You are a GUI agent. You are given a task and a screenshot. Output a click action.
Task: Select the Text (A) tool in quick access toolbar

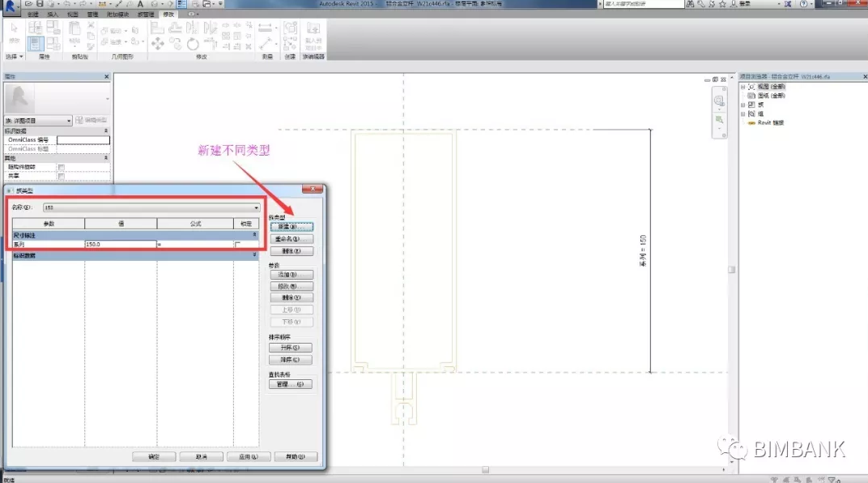point(140,4)
